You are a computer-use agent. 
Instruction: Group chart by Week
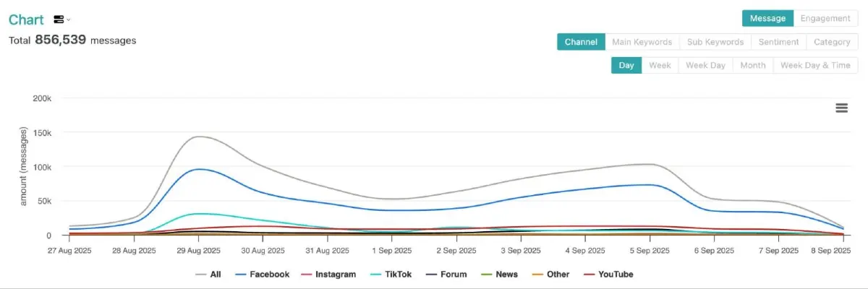[x=660, y=65]
